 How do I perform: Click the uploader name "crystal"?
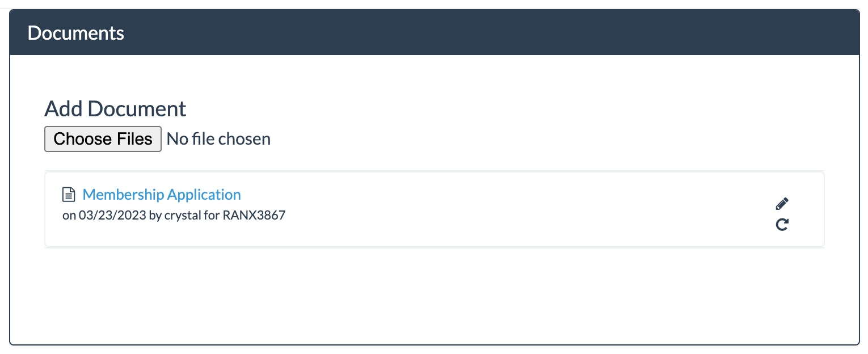(183, 216)
